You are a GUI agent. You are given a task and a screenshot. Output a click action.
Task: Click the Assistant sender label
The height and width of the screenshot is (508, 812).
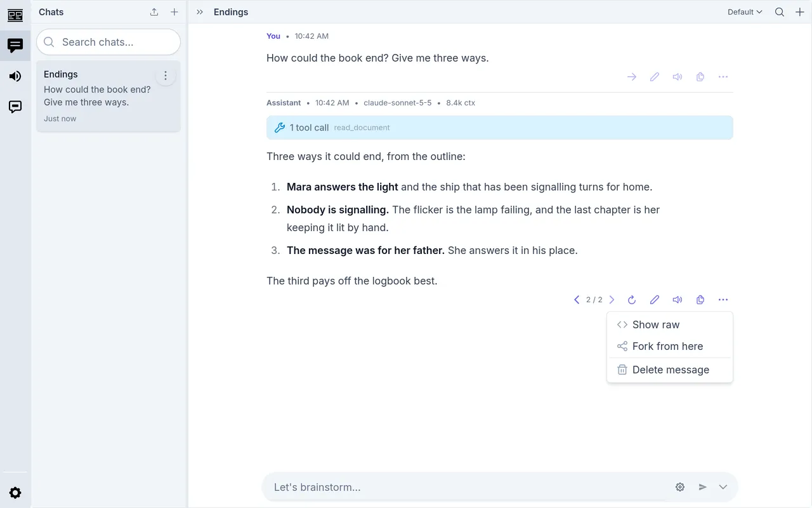point(284,103)
